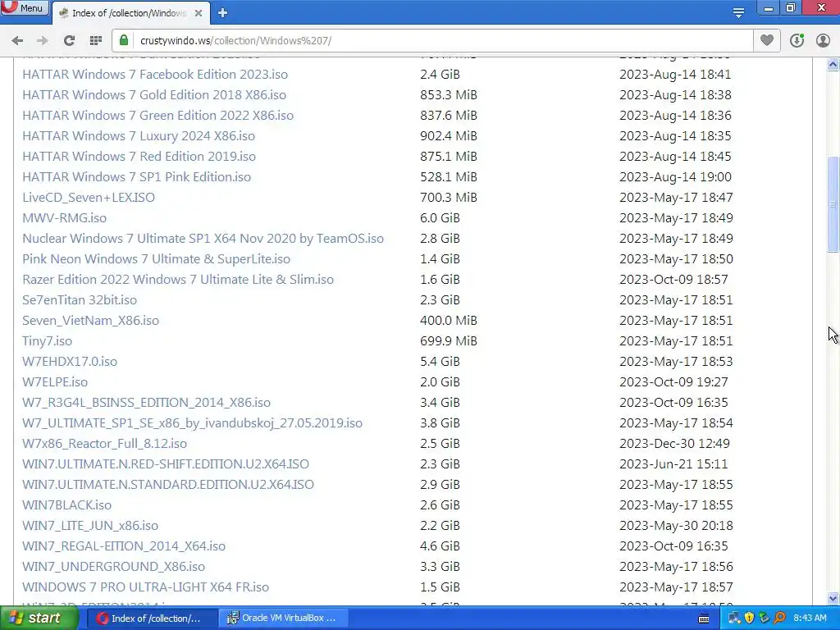The width and height of the screenshot is (840, 630).
Task: Click the 2023-Jun-21 15:11 date entry
Action: tap(673, 464)
